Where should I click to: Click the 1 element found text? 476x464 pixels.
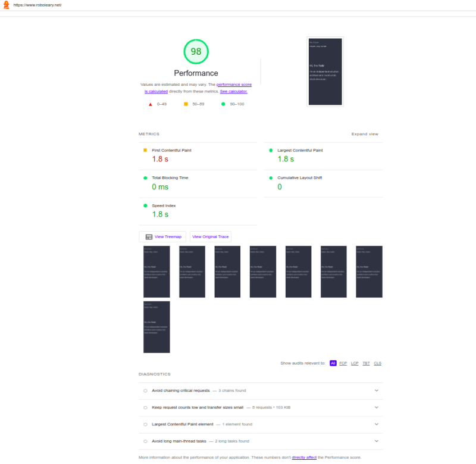point(237,425)
